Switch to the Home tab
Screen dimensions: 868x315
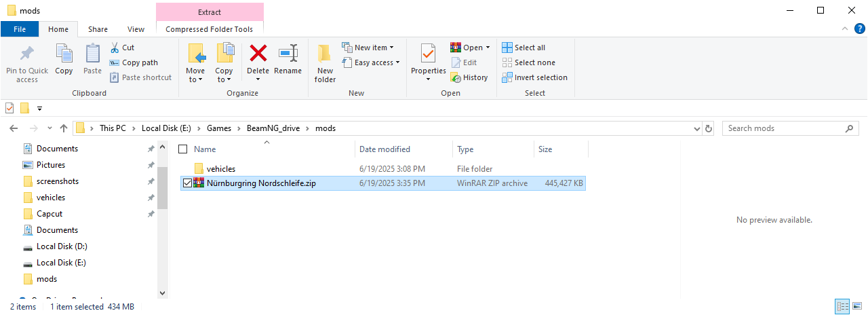58,29
